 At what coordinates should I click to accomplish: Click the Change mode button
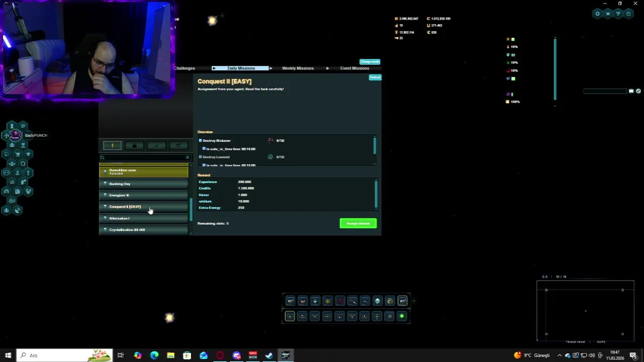370,62
